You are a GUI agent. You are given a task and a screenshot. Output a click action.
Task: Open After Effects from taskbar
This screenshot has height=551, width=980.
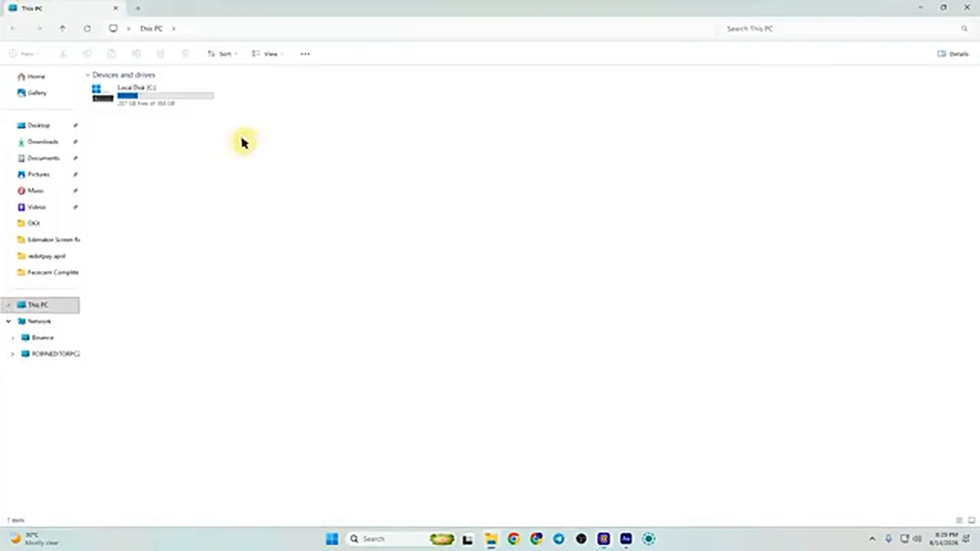[x=626, y=539]
